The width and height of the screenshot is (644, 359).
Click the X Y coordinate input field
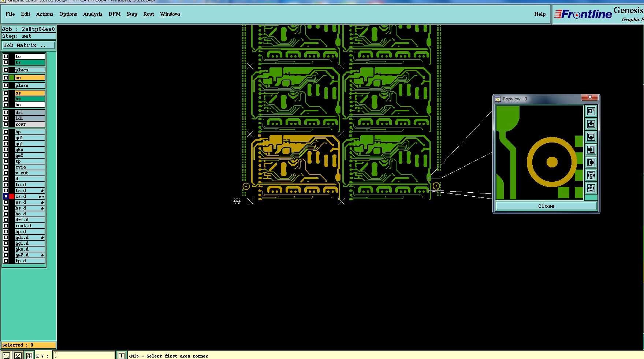pos(84,355)
